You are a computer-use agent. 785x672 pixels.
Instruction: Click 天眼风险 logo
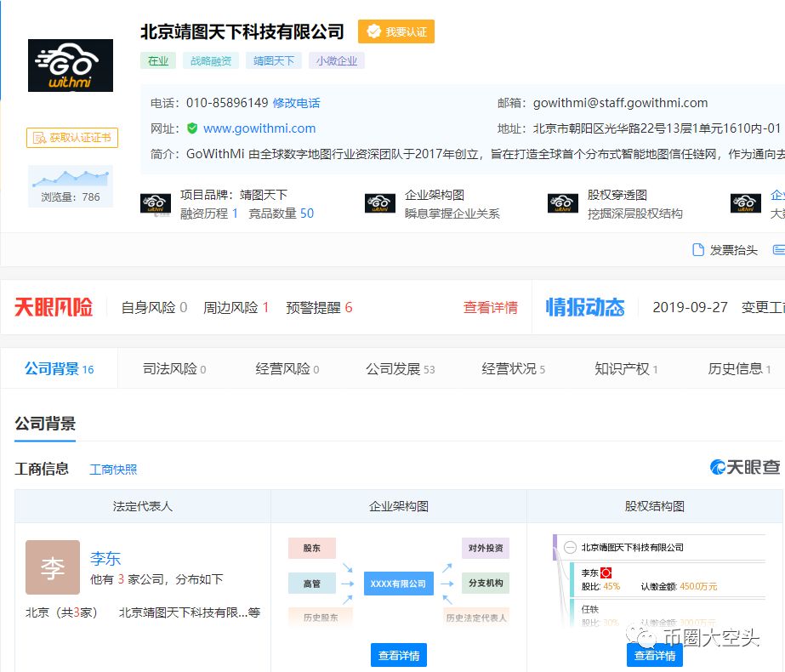point(54,307)
